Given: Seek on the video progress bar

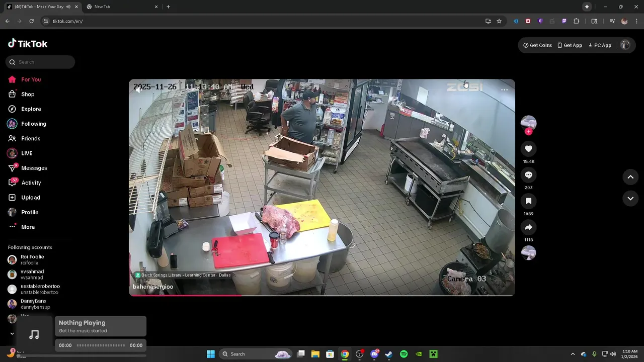Looking at the screenshot, I should point(322,295).
